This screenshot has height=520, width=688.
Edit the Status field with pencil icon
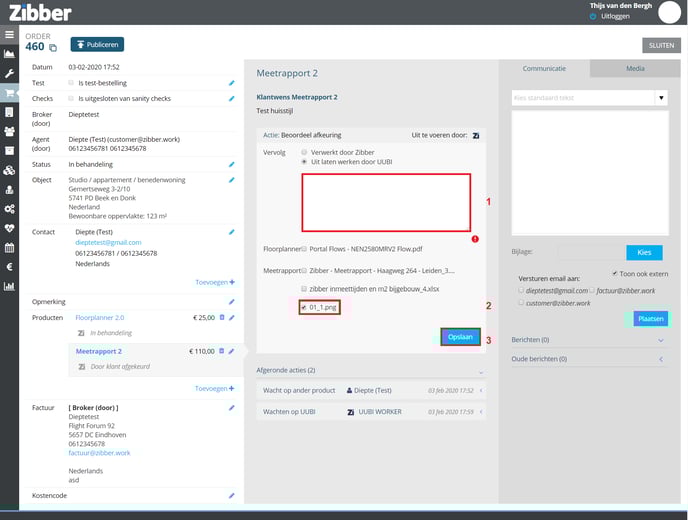(232, 164)
